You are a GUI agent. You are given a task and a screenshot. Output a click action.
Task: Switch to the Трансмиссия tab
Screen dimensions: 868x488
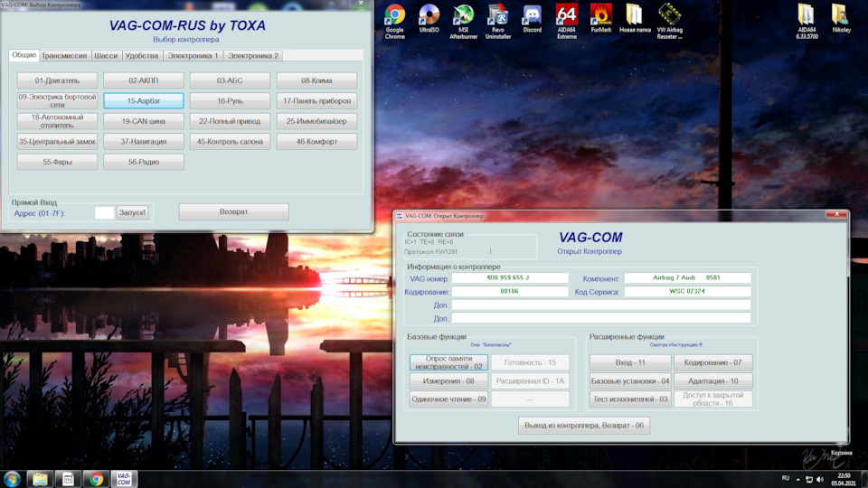pyautogui.click(x=64, y=56)
